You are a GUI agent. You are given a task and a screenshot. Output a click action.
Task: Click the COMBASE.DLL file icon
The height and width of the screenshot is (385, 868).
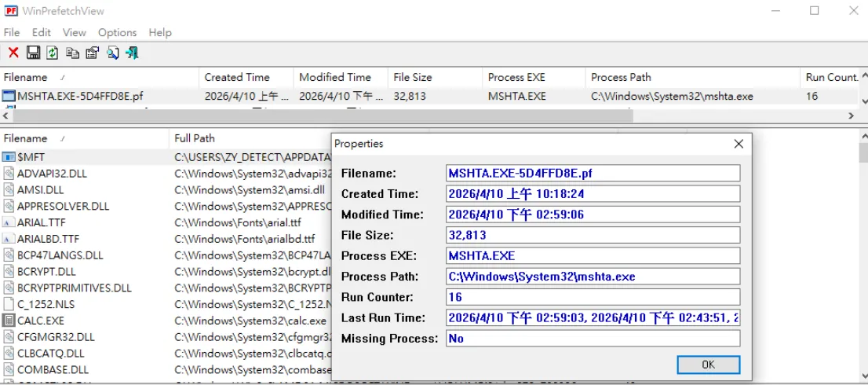(9, 369)
